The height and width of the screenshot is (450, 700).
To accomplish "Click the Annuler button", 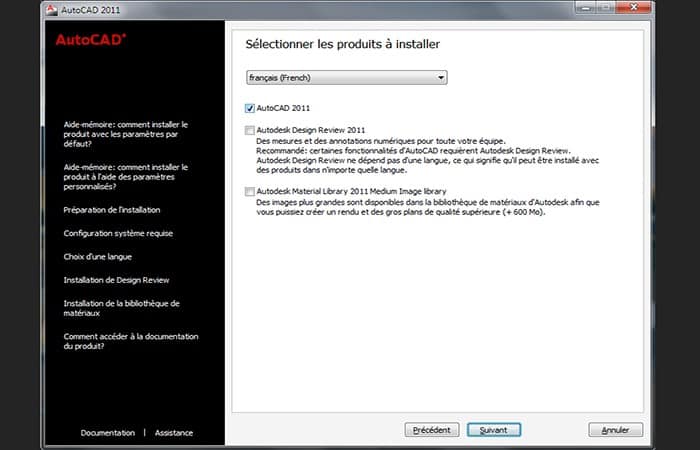I will click(x=616, y=430).
